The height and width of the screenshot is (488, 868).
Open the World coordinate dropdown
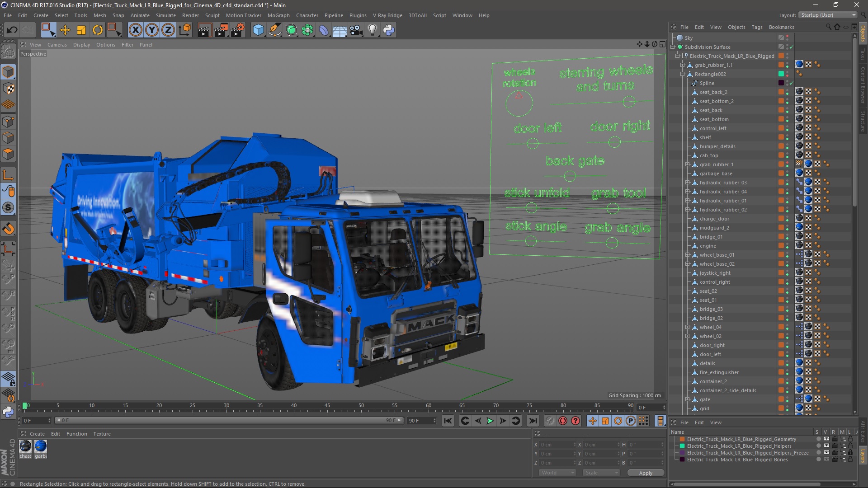click(557, 473)
